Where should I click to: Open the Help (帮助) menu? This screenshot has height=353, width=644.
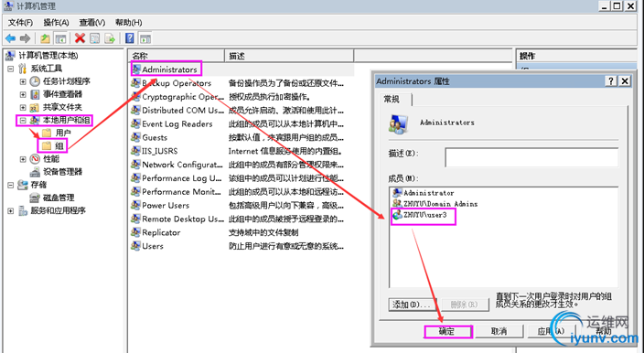coord(129,23)
